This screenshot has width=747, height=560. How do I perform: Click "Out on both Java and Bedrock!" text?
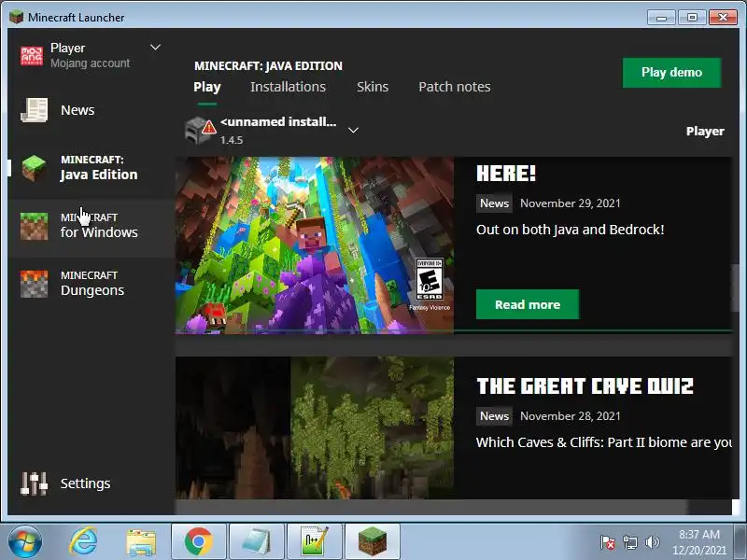click(x=571, y=230)
